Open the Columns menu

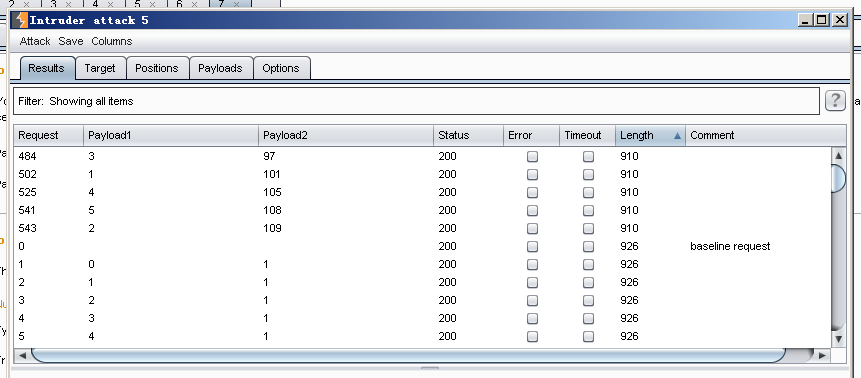[111, 41]
